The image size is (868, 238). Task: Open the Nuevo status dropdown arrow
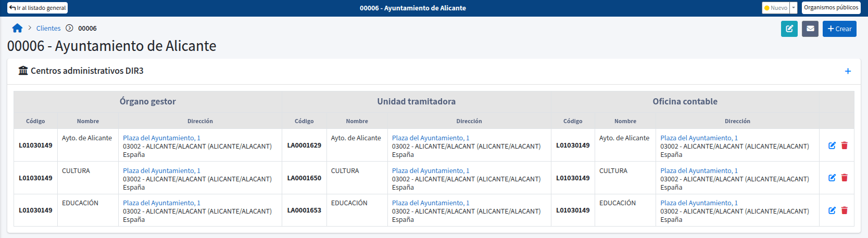click(x=794, y=8)
